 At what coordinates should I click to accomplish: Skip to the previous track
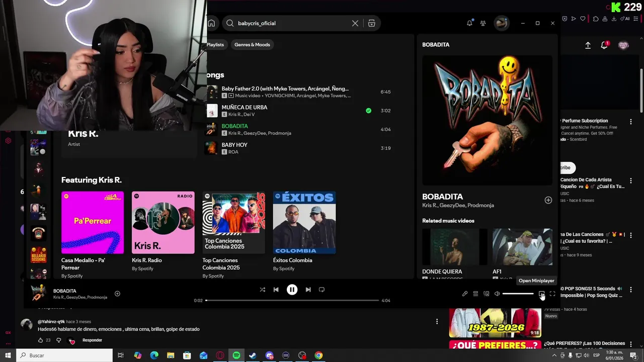click(276, 290)
